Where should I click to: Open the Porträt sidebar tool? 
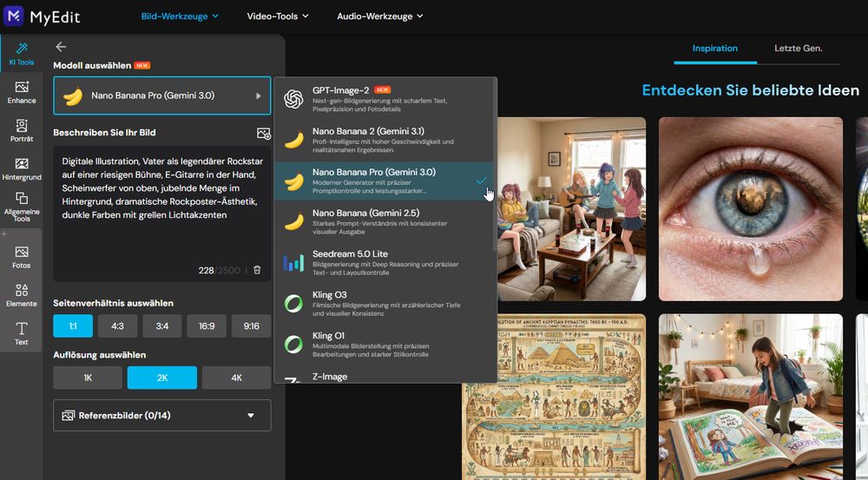tap(22, 131)
